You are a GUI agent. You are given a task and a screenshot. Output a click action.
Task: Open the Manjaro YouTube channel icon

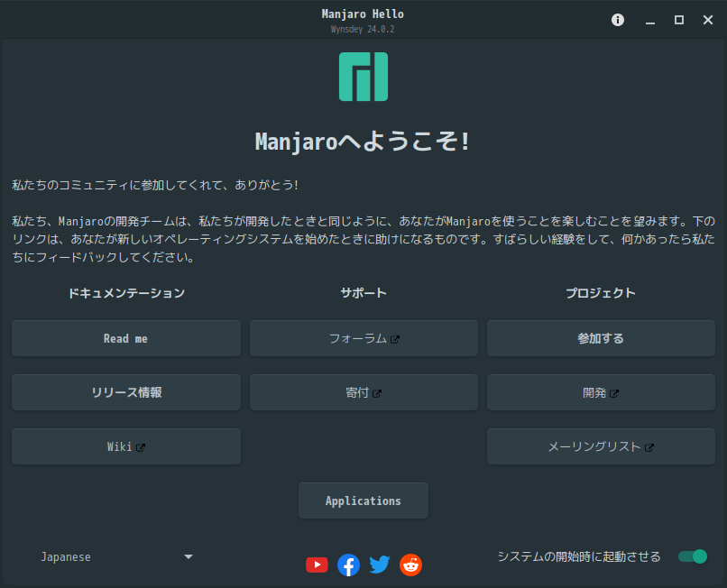[317, 565]
